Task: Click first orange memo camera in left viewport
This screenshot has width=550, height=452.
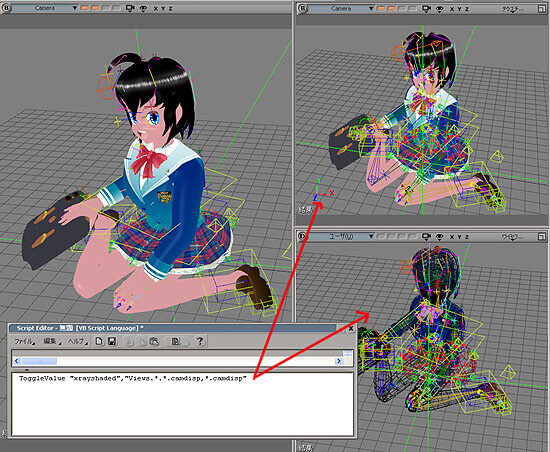Action: point(85,8)
